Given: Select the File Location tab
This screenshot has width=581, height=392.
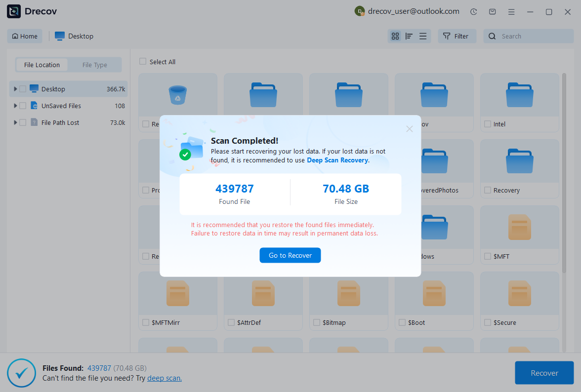Looking at the screenshot, I should tap(41, 65).
